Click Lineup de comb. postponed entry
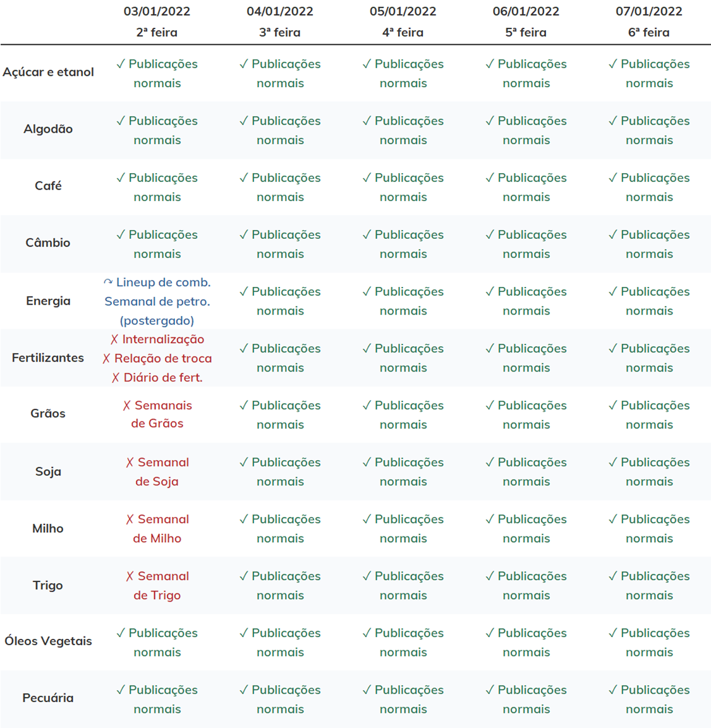 click(157, 282)
